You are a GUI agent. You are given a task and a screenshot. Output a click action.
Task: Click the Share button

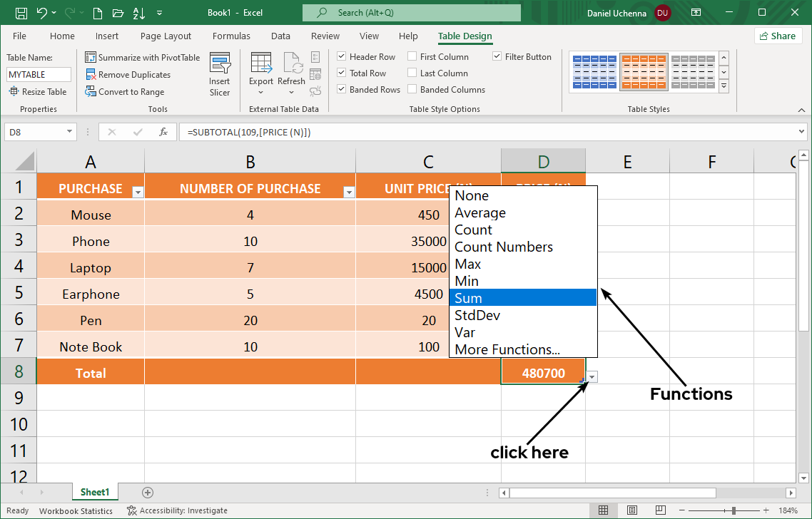coord(777,36)
